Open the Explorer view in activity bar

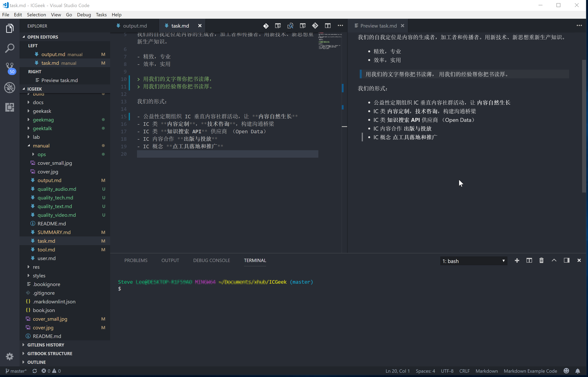click(x=10, y=28)
